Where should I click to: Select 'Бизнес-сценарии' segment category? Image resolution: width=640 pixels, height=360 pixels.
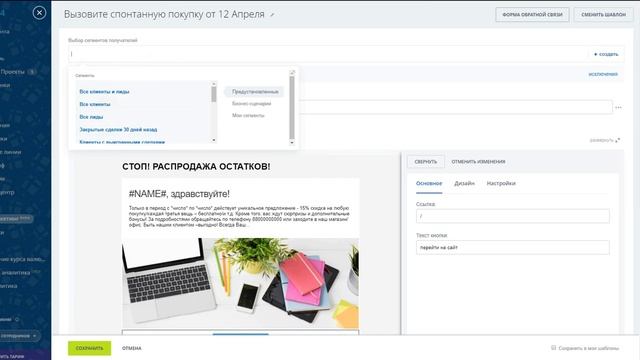tap(251, 104)
